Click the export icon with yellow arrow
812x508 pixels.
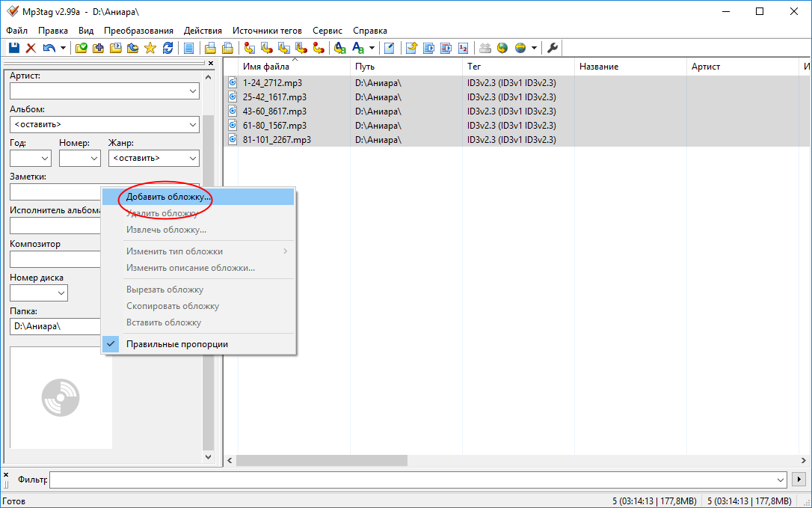click(x=412, y=48)
